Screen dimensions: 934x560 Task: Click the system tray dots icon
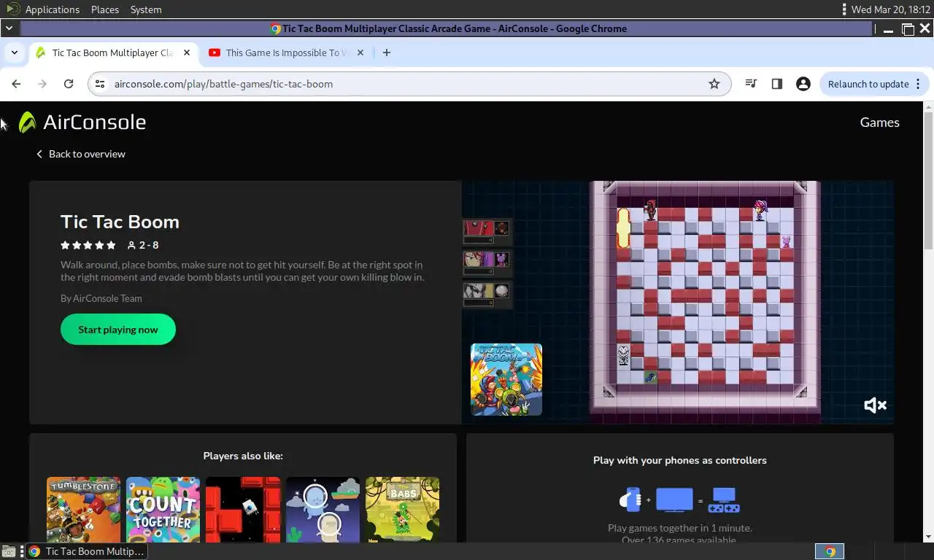844,9
